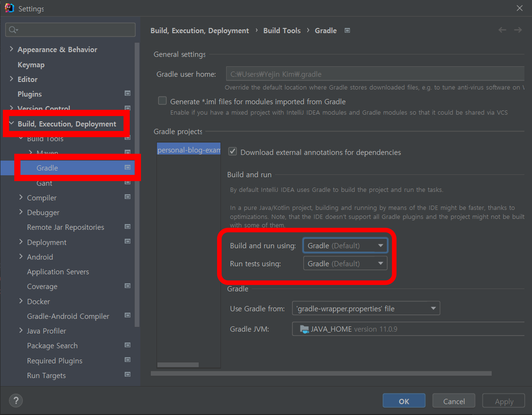The width and height of the screenshot is (532, 415).
Task: Select Keymap in the settings tree
Action: (31, 65)
